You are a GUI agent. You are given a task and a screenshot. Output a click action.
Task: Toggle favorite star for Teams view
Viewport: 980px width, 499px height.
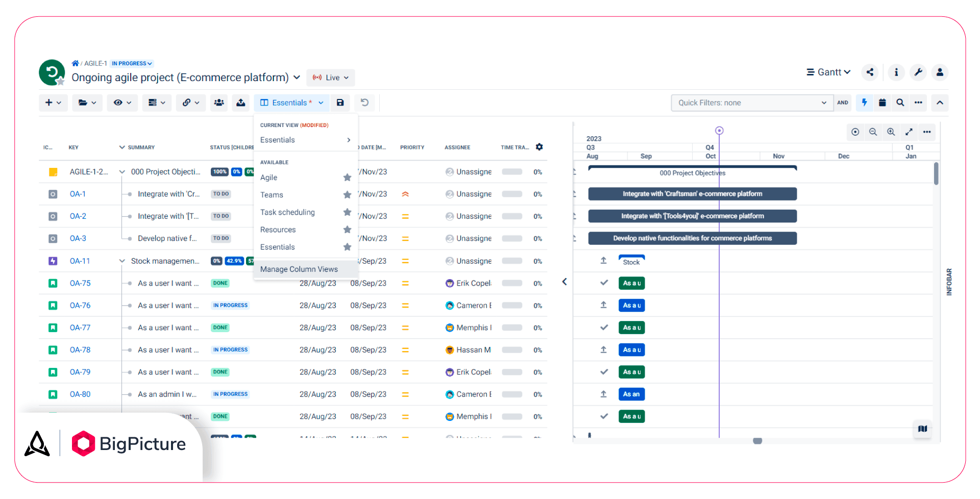tap(347, 195)
